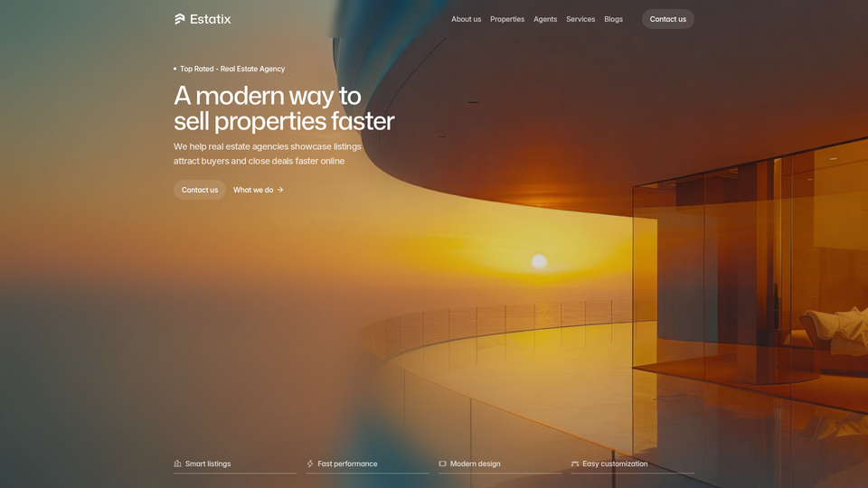The height and width of the screenshot is (488, 868).
Task: Click the headline A modern way to
Action: click(x=268, y=97)
